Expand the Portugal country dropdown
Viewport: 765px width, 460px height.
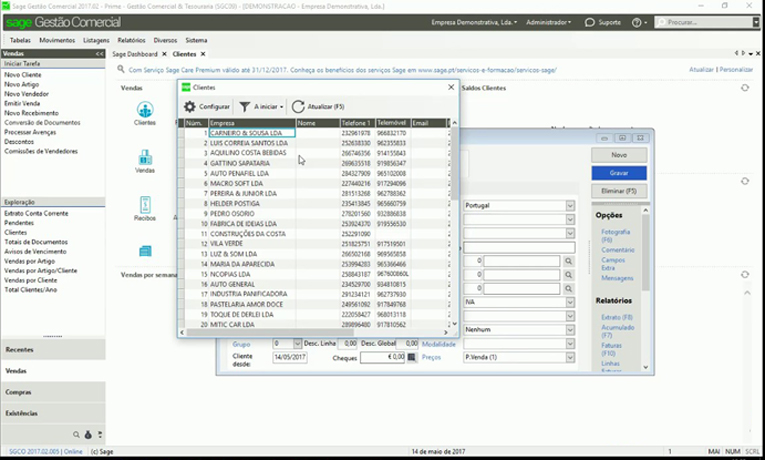pos(570,206)
